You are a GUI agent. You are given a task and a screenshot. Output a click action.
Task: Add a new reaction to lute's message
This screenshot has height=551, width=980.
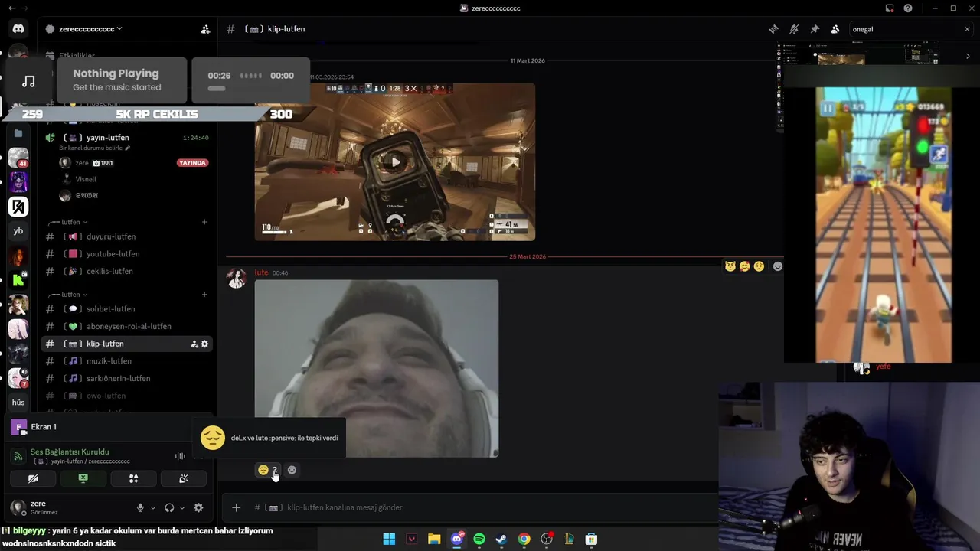(x=292, y=470)
